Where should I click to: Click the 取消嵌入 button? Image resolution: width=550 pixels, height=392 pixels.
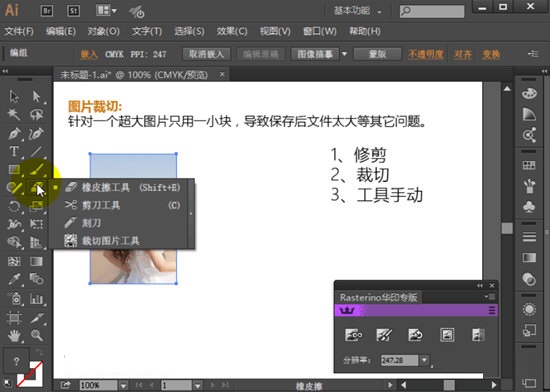(206, 54)
